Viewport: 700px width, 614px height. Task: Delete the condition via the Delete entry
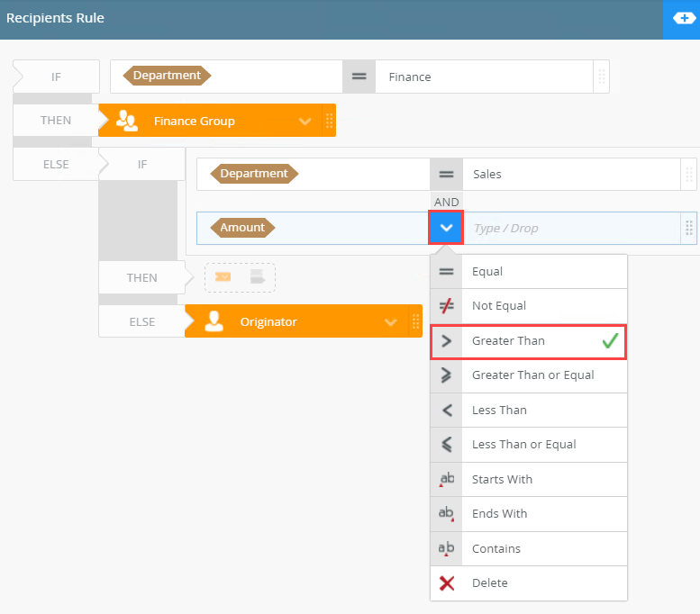[529, 583]
